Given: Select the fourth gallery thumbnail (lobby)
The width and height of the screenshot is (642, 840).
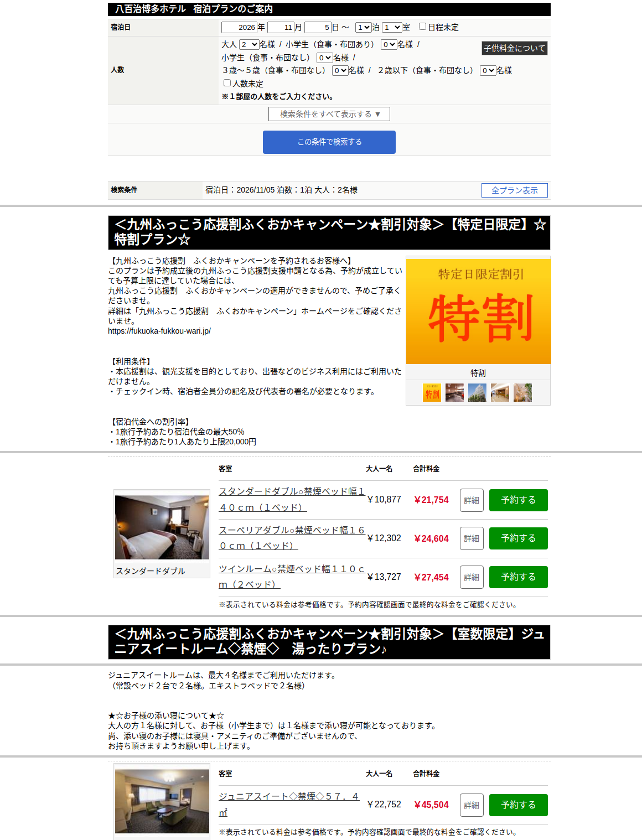Looking at the screenshot, I should (500, 392).
